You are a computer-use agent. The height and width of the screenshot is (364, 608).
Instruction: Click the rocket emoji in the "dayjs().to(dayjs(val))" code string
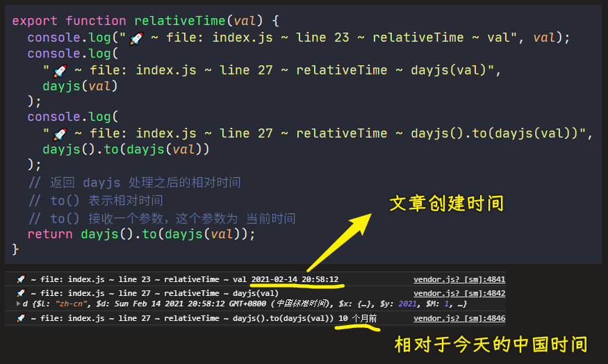(x=60, y=134)
